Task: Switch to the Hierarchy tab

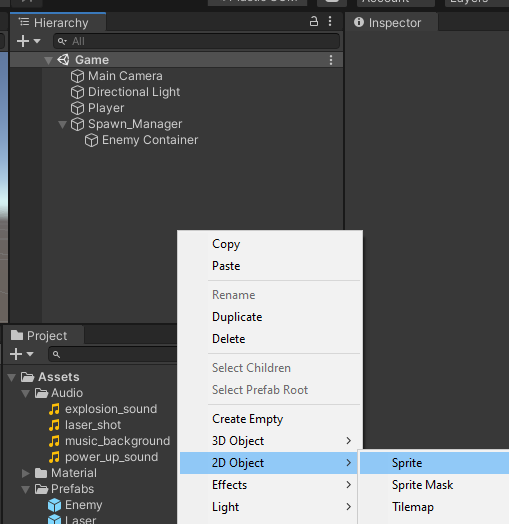Action: (58, 23)
